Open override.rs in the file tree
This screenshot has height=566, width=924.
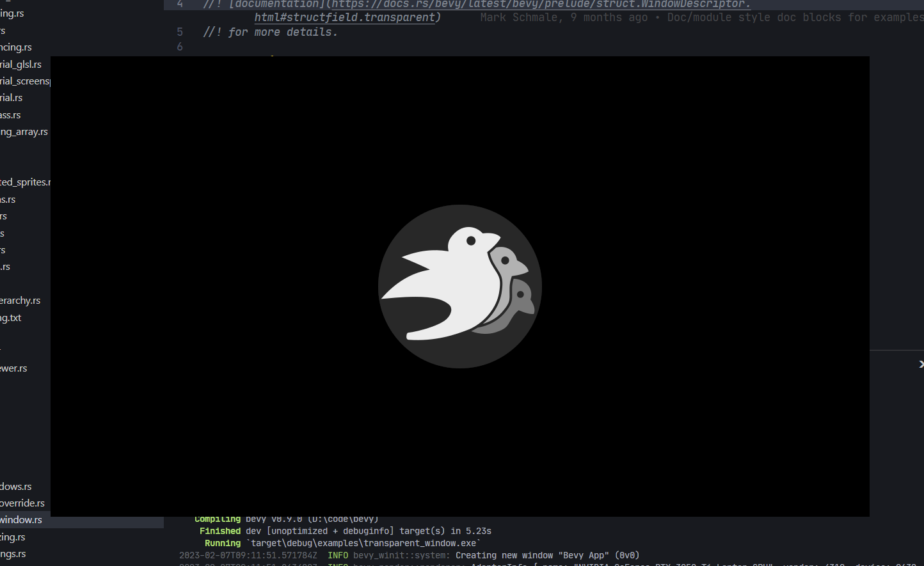[x=22, y=503]
